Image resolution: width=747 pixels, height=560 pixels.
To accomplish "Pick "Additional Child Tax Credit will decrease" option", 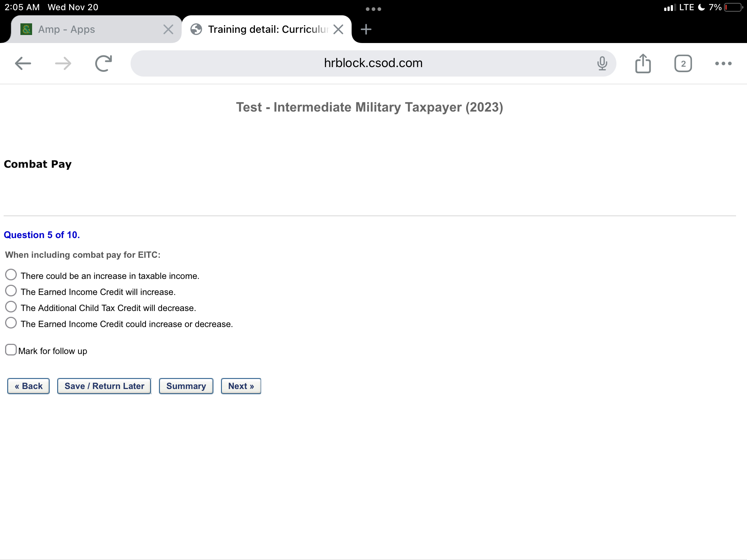I will click(x=11, y=307).
